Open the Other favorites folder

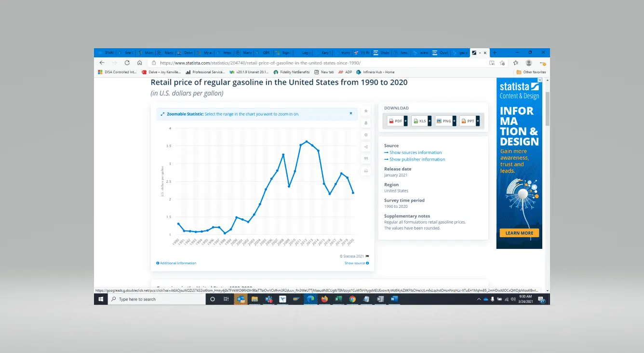531,72
